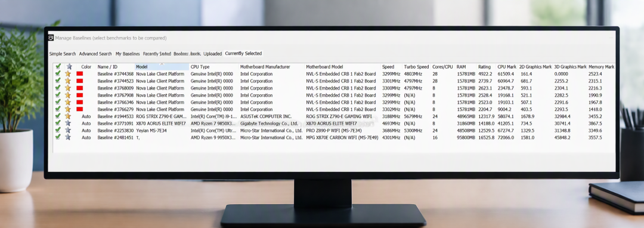Select the Currently Selected tab
Image resolution: width=644 pixels, height=228 pixels.
click(x=243, y=53)
